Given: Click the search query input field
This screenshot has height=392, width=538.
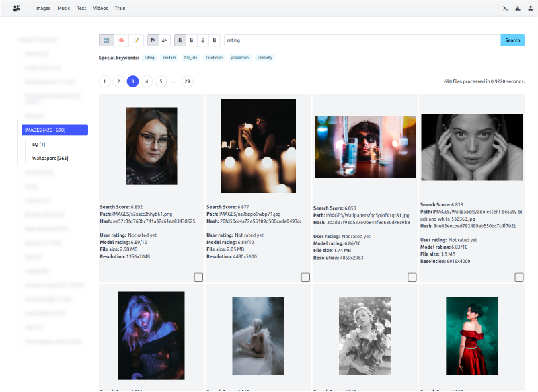Looking at the screenshot, I should coord(362,40).
